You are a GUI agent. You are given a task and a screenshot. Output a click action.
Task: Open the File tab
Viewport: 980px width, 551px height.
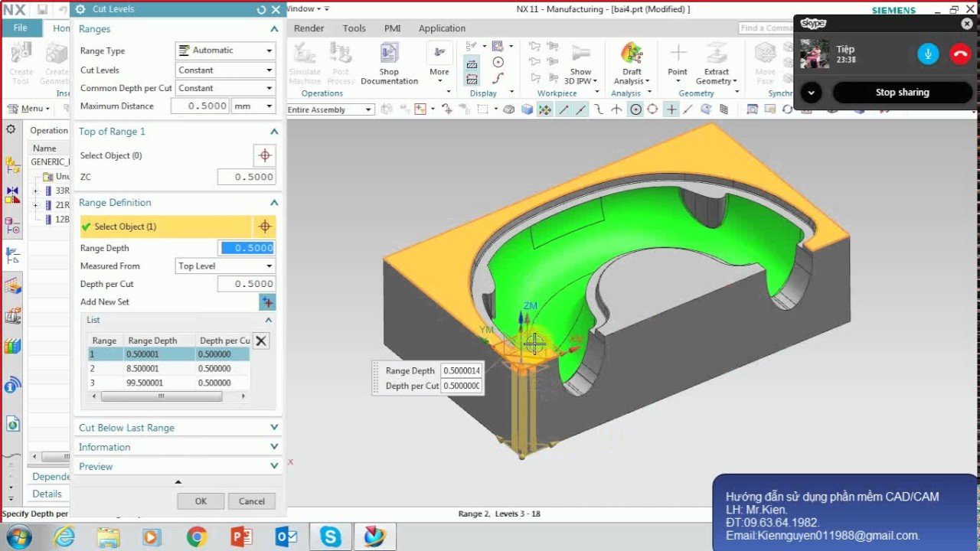tap(21, 28)
